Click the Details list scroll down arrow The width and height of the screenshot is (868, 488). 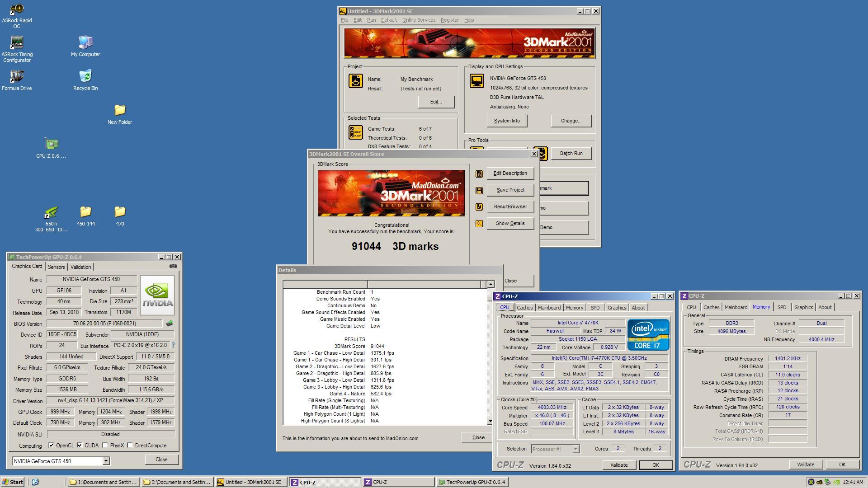click(490, 422)
